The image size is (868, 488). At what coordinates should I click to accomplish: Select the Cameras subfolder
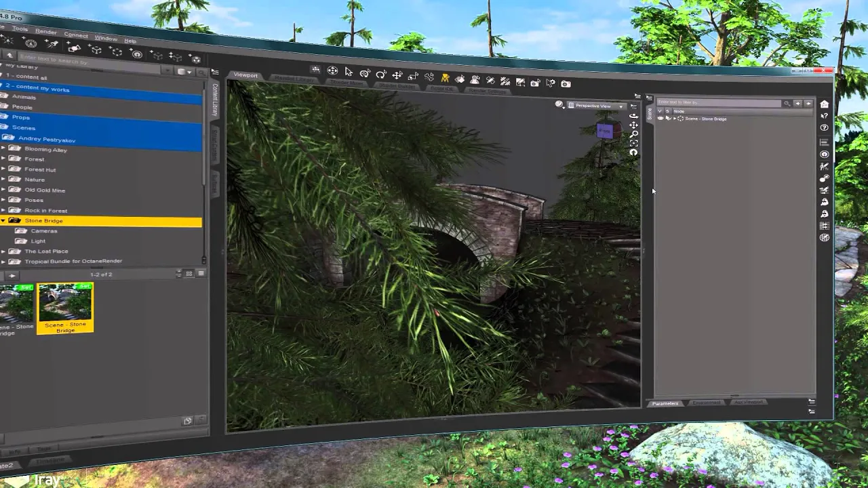pyautogui.click(x=44, y=231)
